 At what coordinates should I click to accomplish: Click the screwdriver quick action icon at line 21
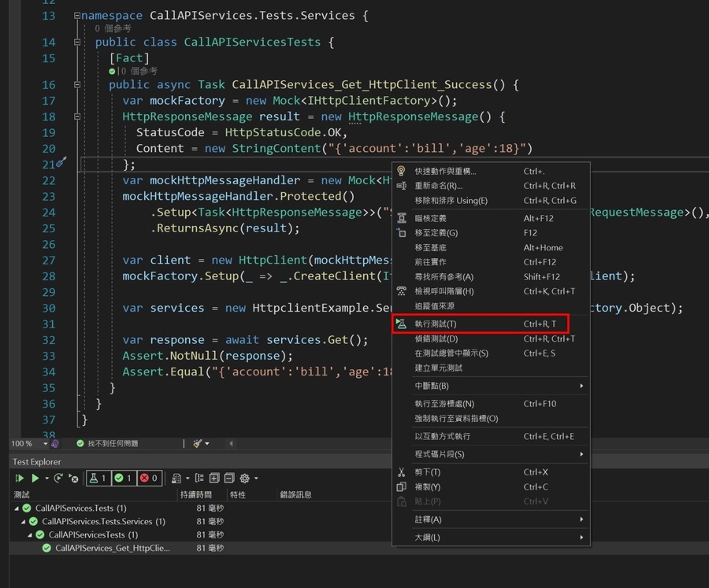point(61,163)
